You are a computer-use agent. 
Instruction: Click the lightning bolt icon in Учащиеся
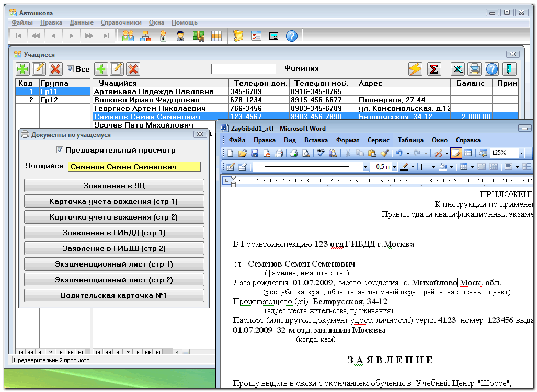[415, 69]
